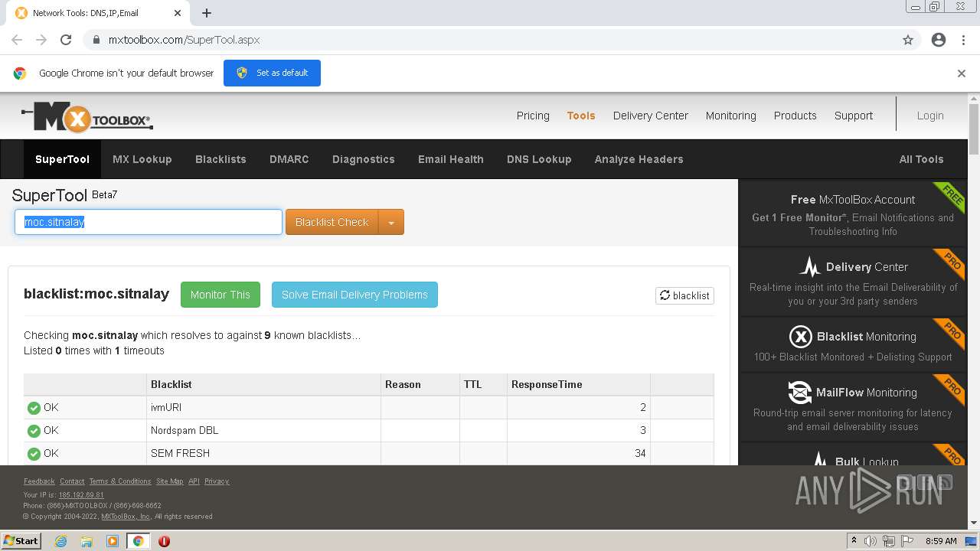The image size is (980, 551).
Task: Click the IP address link in footer
Action: (x=81, y=495)
